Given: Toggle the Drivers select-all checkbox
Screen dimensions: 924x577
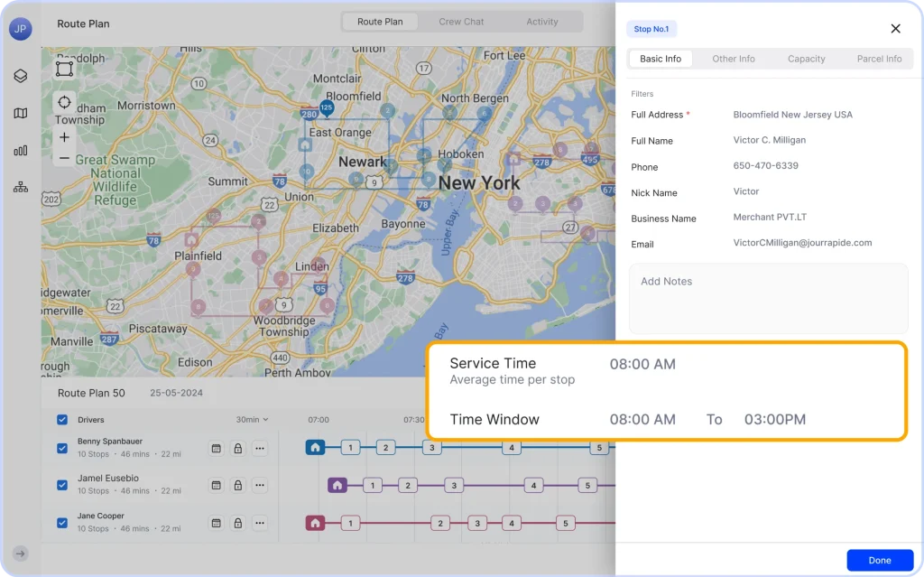Looking at the screenshot, I should point(62,420).
